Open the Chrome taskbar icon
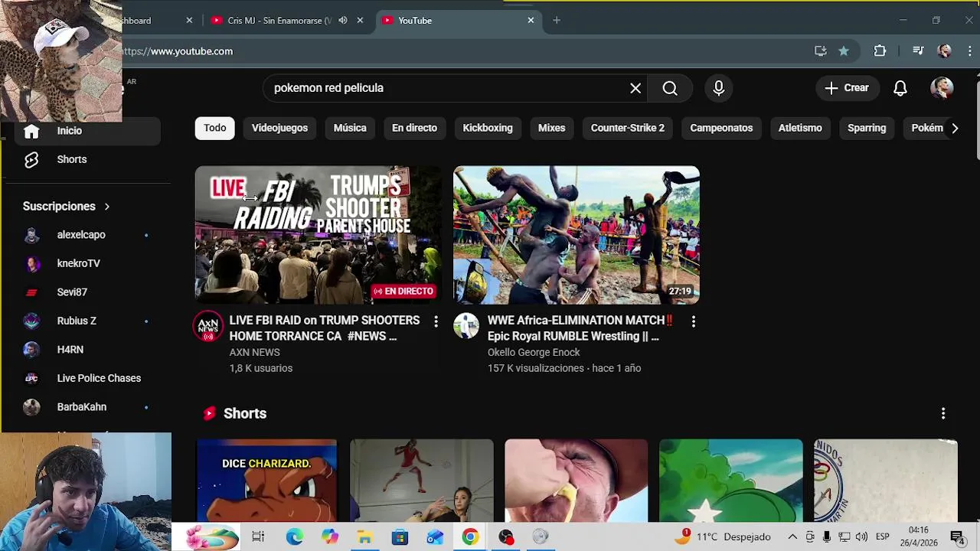The image size is (980, 551). click(x=470, y=537)
